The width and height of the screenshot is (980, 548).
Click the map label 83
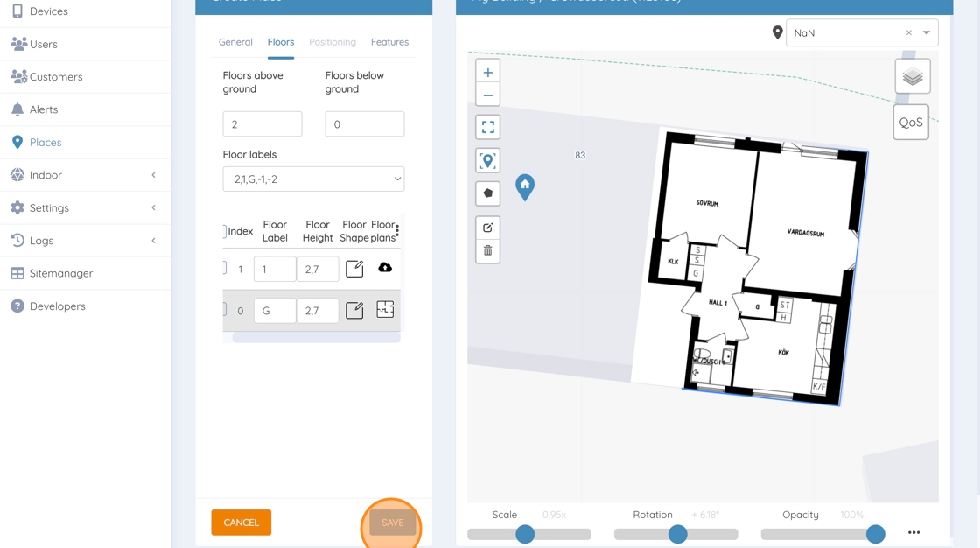[x=580, y=155]
